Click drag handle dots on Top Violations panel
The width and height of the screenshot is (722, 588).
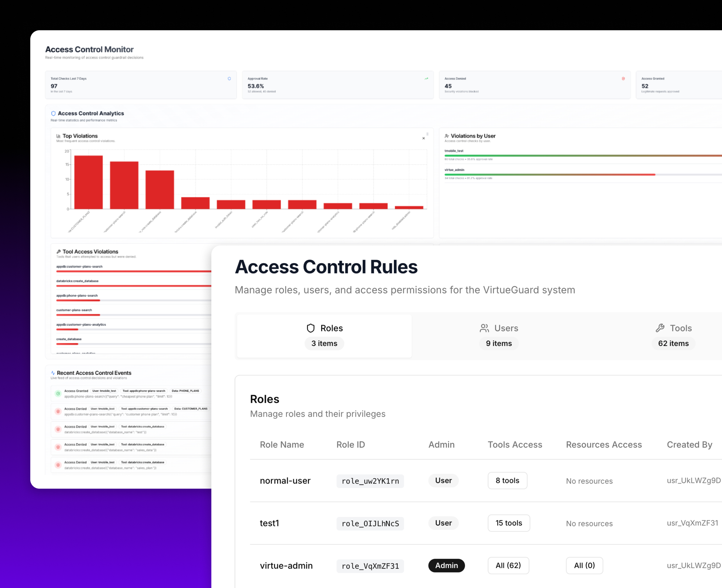(428, 134)
